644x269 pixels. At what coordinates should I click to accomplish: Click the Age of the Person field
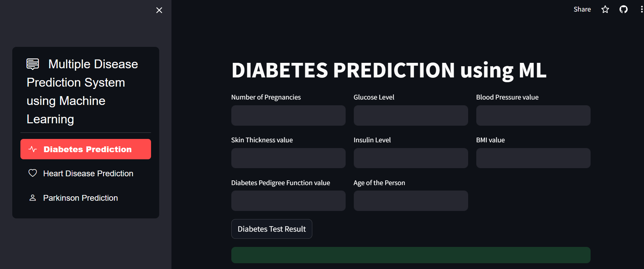click(411, 201)
